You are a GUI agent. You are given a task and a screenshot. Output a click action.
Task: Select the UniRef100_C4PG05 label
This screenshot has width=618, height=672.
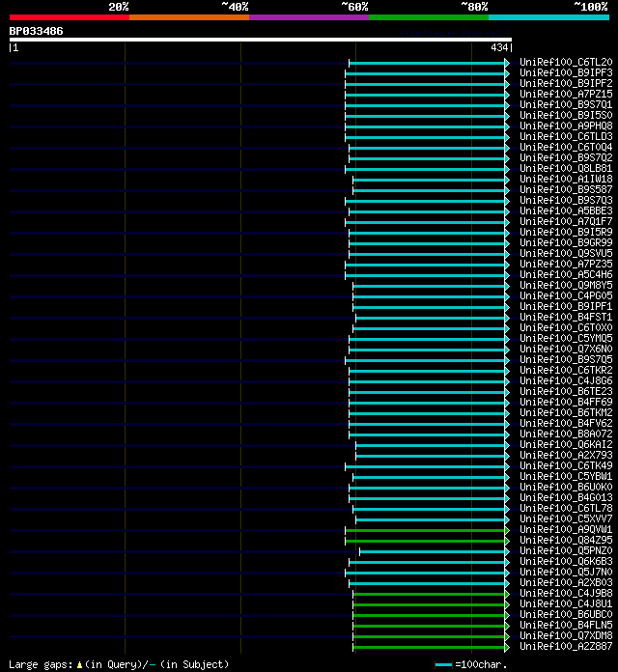pyautogui.click(x=566, y=295)
